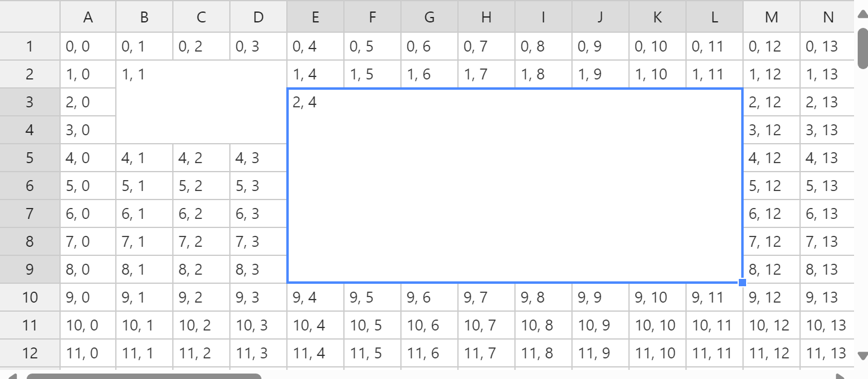This screenshot has height=379, width=868.
Task: Select row 3 header
Action: (x=30, y=102)
